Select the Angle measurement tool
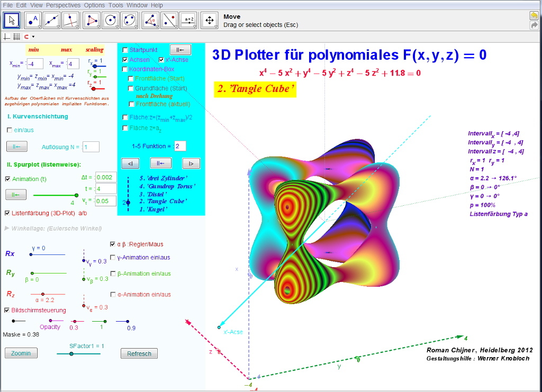 click(151, 20)
